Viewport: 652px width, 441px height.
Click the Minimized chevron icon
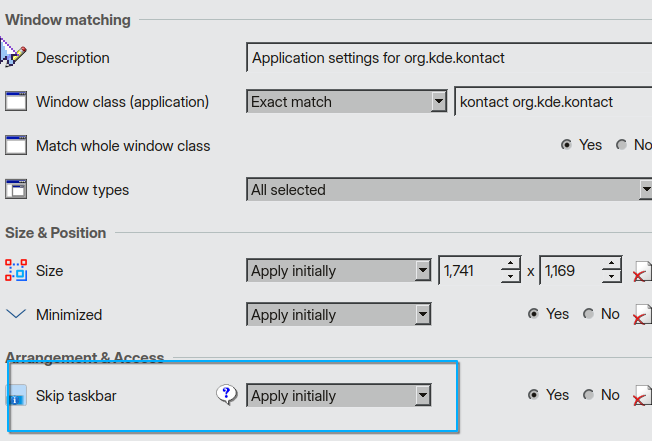[x=16, y=314]
